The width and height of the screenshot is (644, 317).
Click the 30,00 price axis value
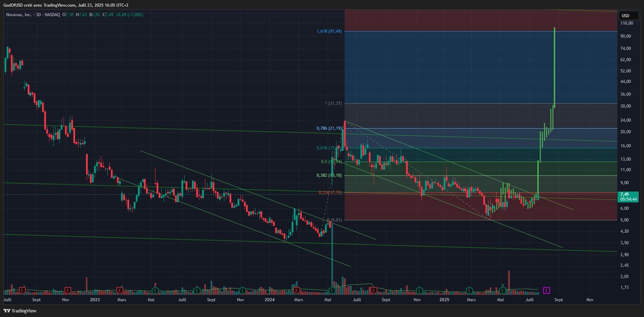pyautogui.click(x=625, y=106)
